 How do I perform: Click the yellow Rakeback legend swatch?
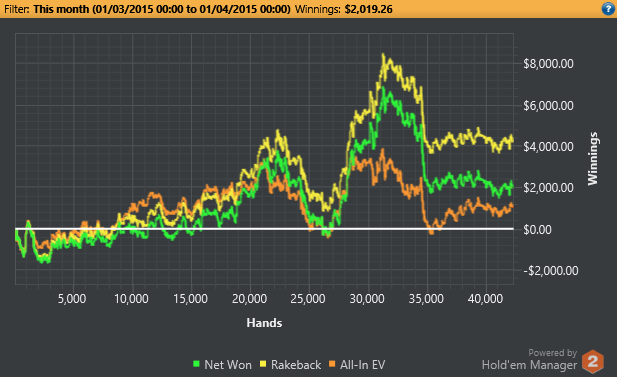[263, 364]
